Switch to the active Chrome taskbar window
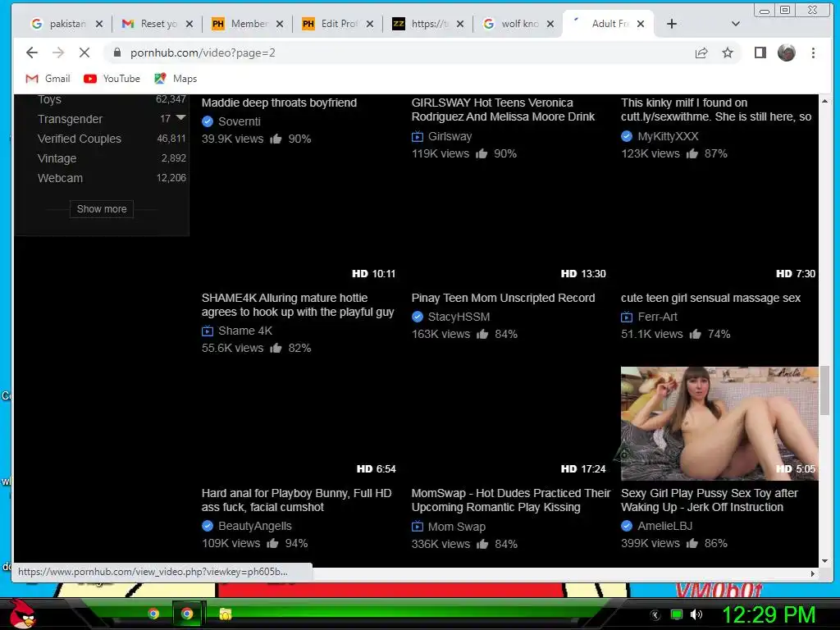 tap(187, 614)
